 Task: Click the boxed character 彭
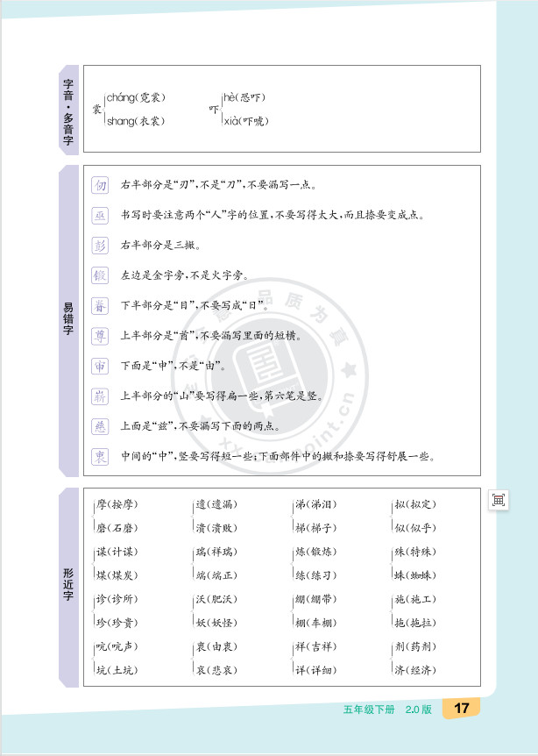[x=101, y=246]
